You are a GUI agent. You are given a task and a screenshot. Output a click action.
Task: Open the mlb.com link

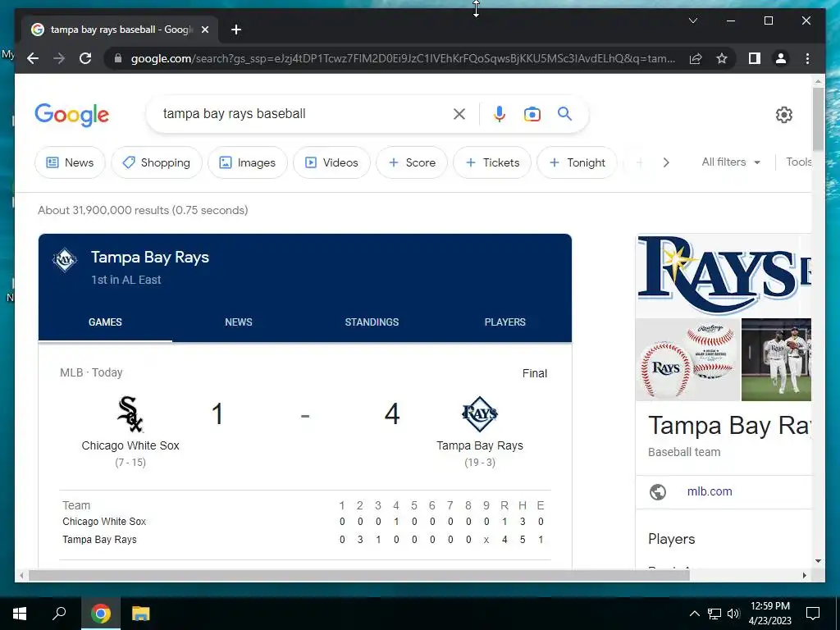coord(710,491)
